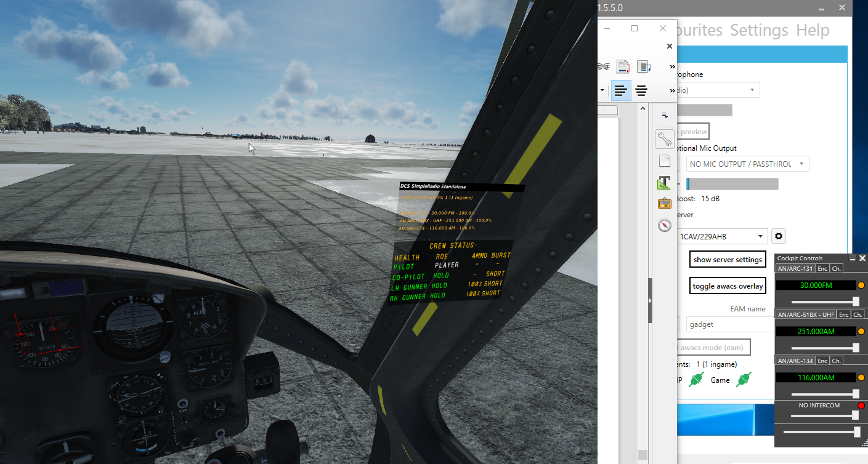Select the AN/ARC-134 radio tab

tap(795, 361)
